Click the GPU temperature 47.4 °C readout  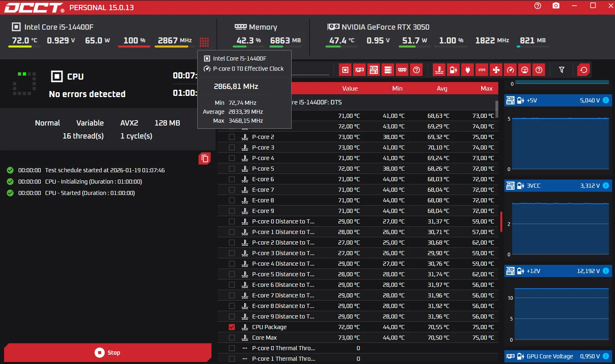(x=342, y=40)
